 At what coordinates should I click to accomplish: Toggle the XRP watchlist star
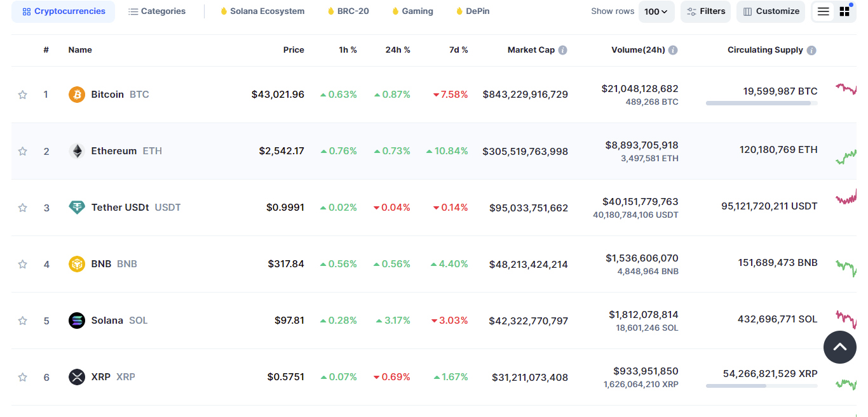[x=23, y=377]
